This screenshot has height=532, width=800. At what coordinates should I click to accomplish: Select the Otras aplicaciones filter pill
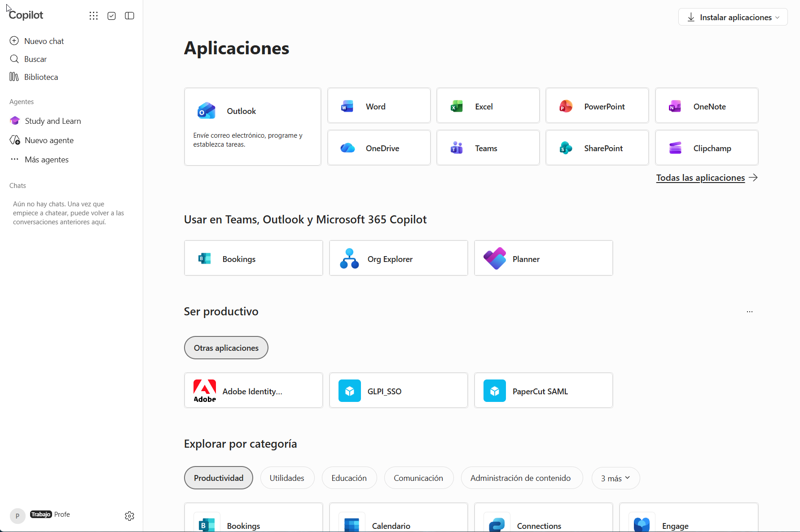pyautogui.click(x=226, y=348)
